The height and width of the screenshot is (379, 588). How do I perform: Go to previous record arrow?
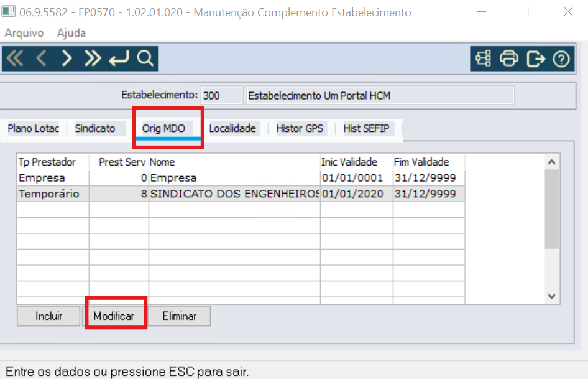(x=41, y=58)
